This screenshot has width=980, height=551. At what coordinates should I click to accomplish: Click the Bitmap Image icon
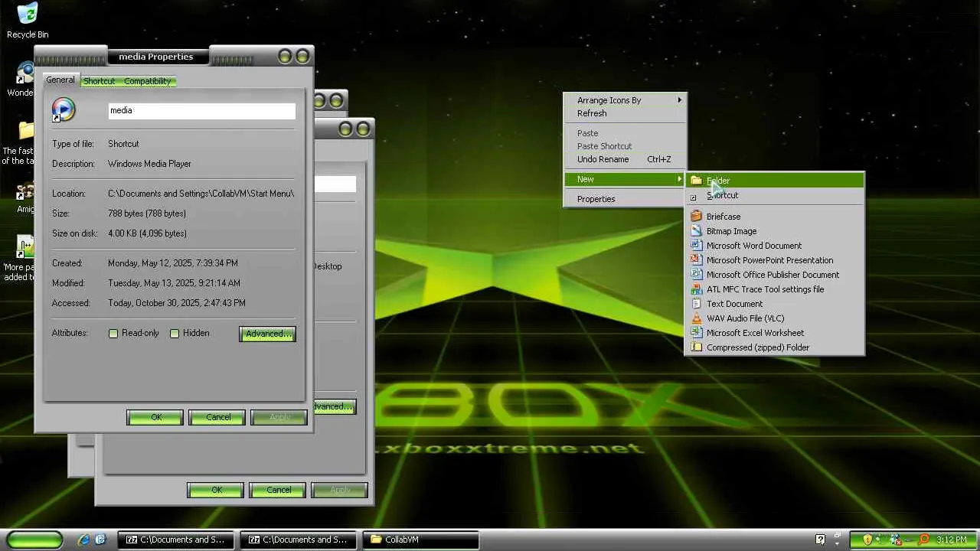(696, 231)
